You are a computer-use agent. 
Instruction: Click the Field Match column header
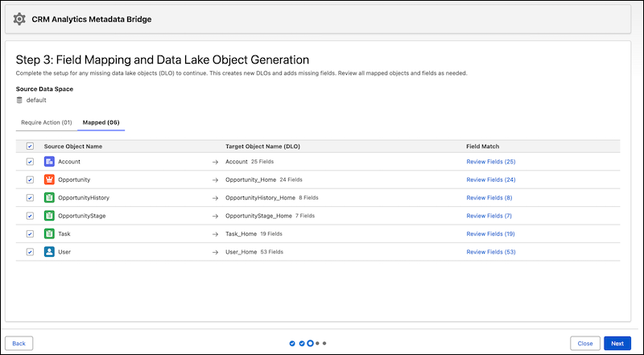coord(482,147)
